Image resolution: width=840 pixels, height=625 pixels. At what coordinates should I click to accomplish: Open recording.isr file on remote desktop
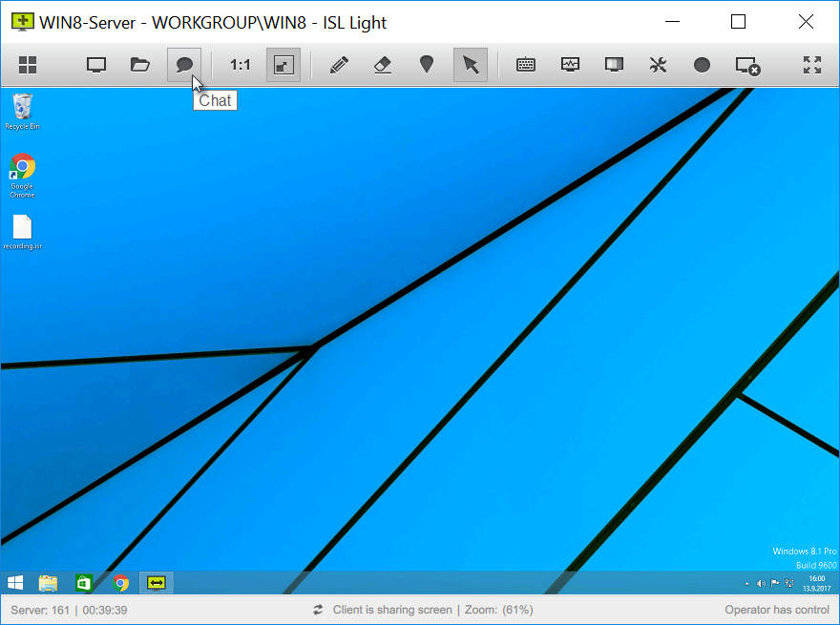click(x=23, y=233)
